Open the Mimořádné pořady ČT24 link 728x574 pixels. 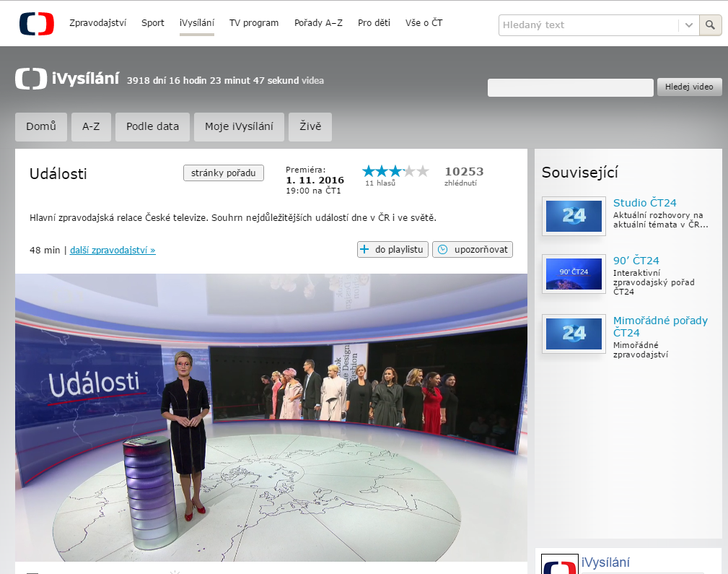click(x=660, y=326)
